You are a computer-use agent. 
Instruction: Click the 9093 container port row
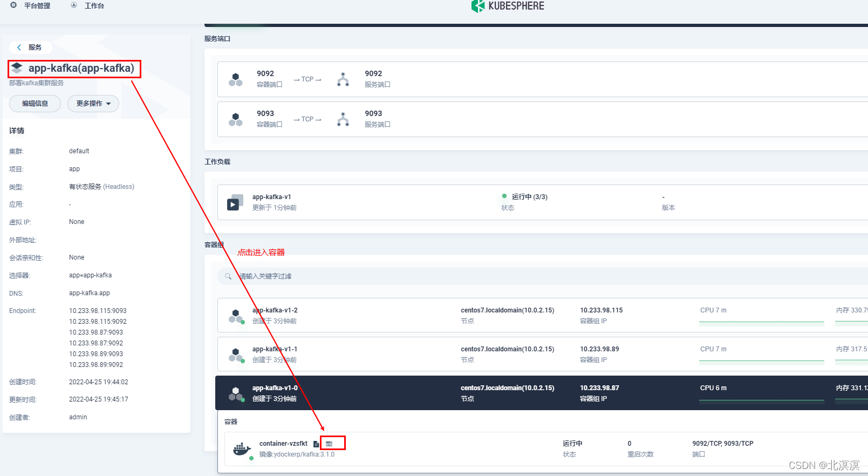[x=543, y=119]
